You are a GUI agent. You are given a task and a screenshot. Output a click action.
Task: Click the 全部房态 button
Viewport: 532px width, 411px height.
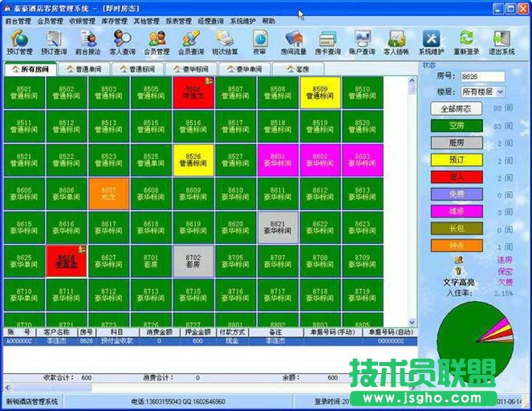pos(456,108)
